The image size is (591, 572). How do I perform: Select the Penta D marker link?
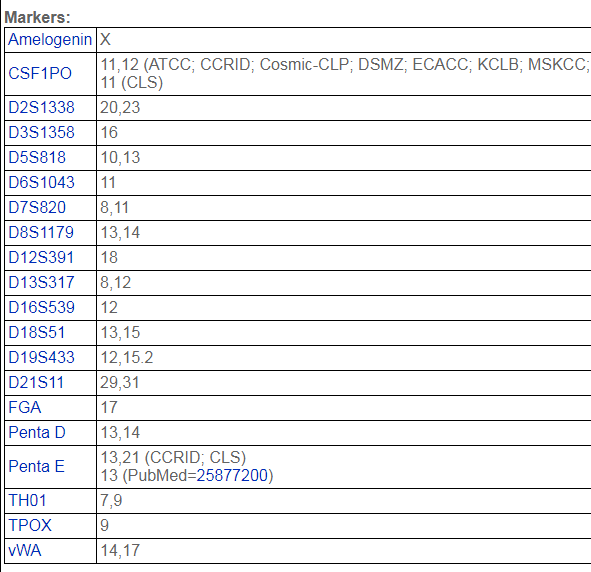(x=37, y=433)
